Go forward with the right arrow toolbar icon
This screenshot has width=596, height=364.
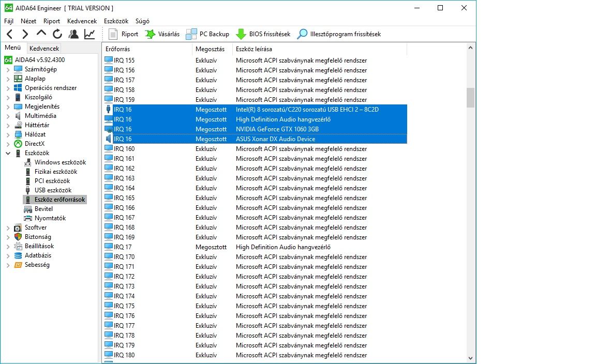point(25,34)
